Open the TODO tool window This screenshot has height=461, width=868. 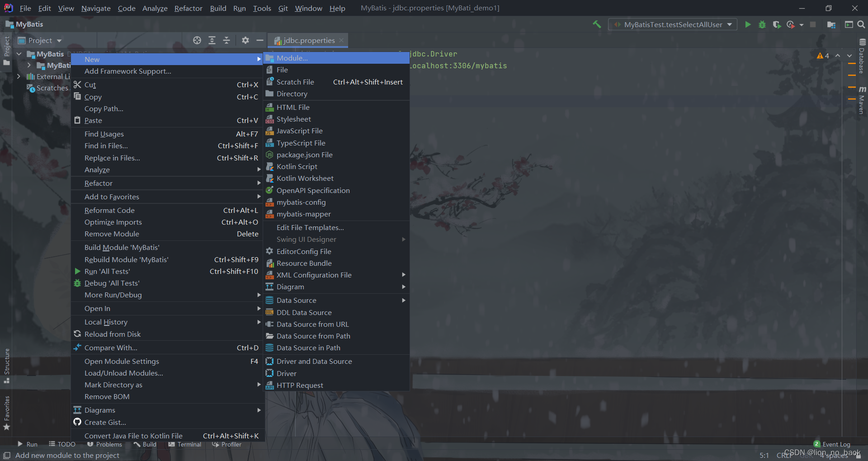62,444
